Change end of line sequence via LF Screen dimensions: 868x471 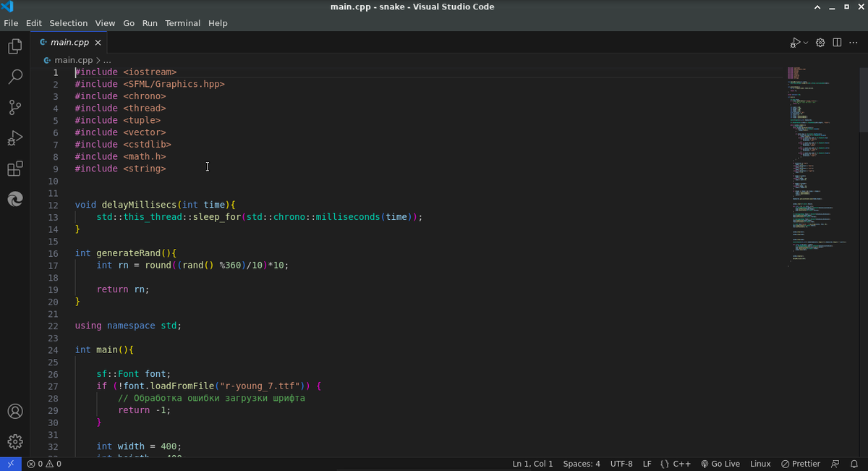pyautogui.click(x=647, y=464)
